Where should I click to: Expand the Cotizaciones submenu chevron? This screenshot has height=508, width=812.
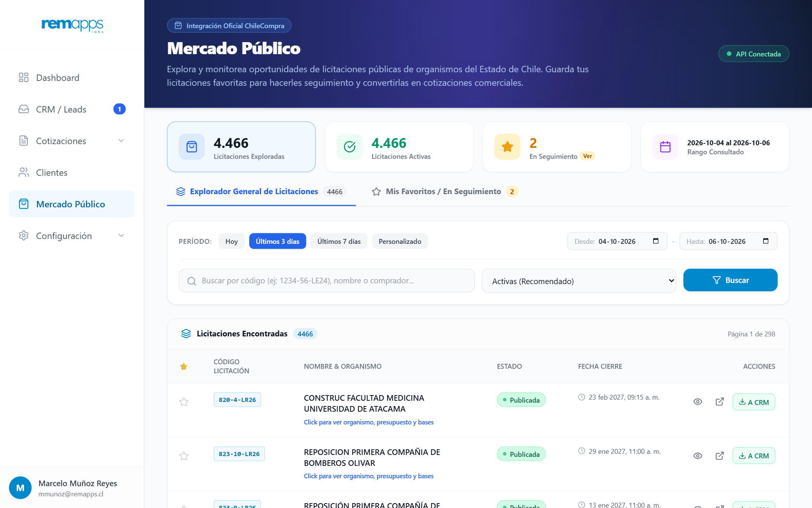click(121, 141)
